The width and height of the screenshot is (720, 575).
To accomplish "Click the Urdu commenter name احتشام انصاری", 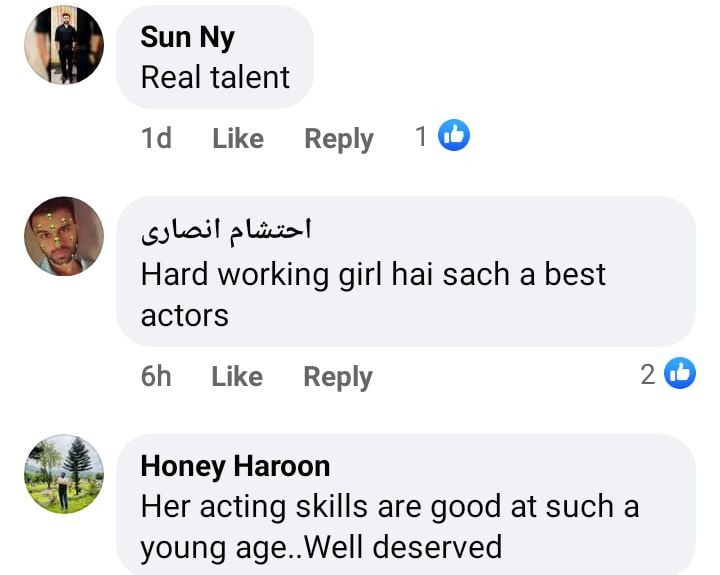I will tap(226, 229).
